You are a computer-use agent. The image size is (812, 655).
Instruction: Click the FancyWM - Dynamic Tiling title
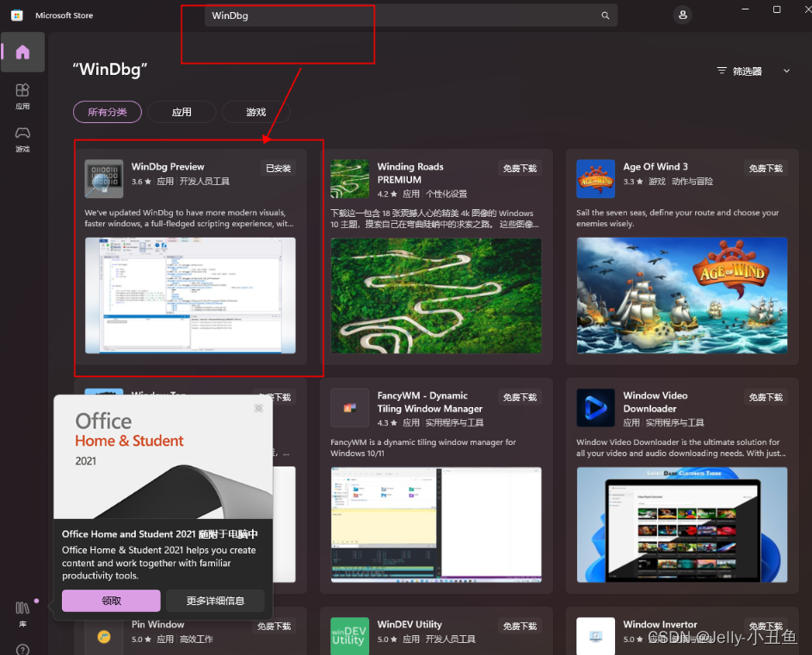pos(430,402)
